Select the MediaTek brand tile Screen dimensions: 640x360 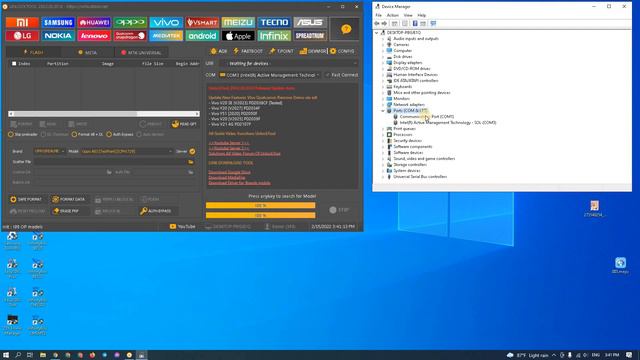tap(166, 36)
